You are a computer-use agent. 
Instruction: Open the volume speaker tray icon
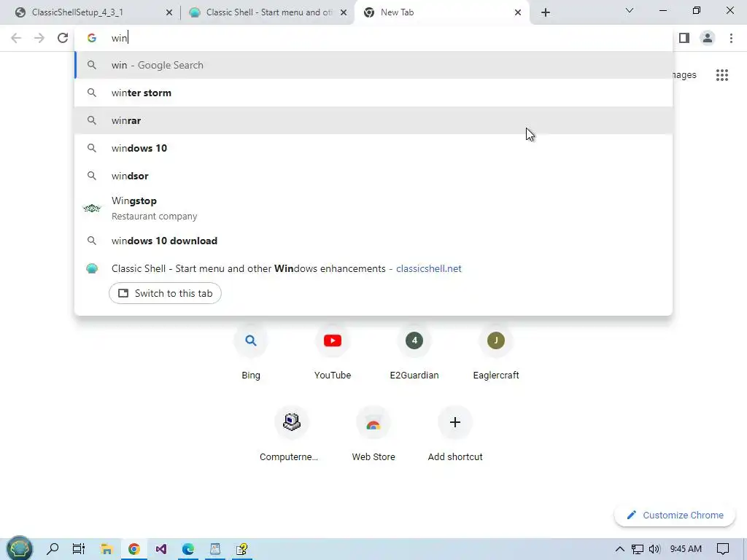[654, 549]
